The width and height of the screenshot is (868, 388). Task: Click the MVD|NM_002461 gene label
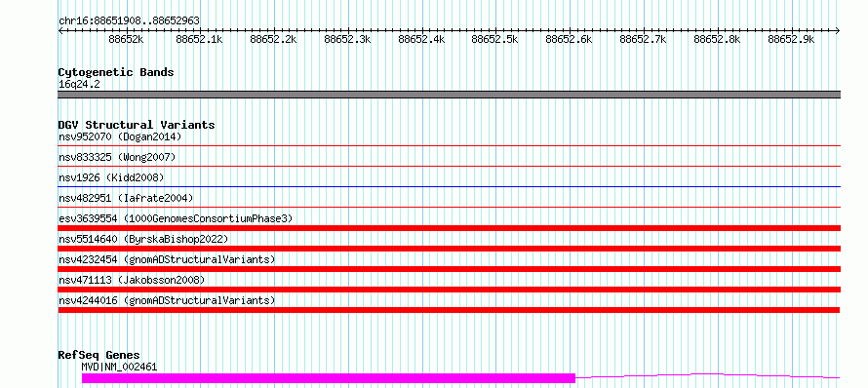tap(119, 367)
